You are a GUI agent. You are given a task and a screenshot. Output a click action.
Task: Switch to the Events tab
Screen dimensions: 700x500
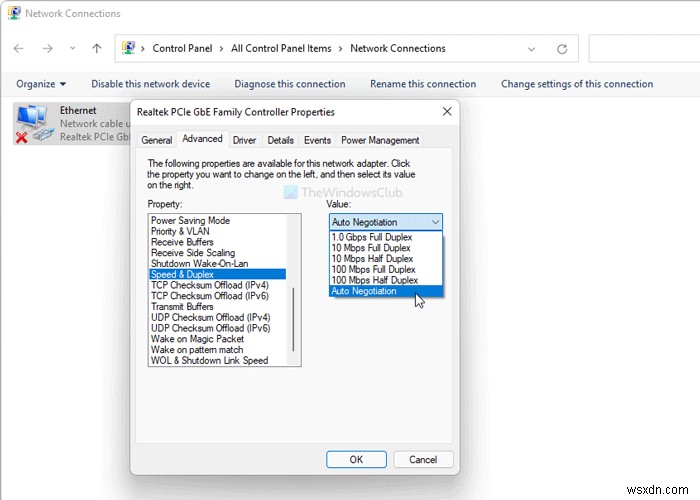317,140
